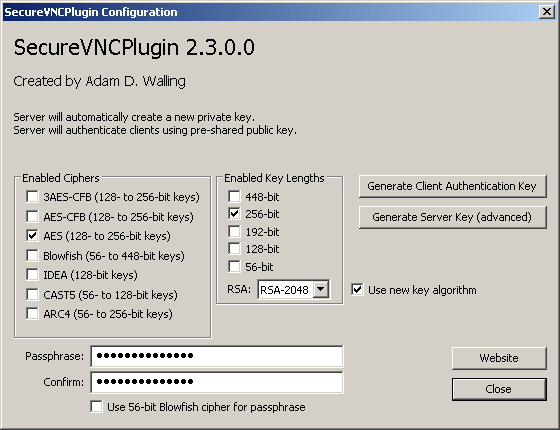Enable the 128-bit key length
Screen dimensions: 560x430
coord(234,249)
